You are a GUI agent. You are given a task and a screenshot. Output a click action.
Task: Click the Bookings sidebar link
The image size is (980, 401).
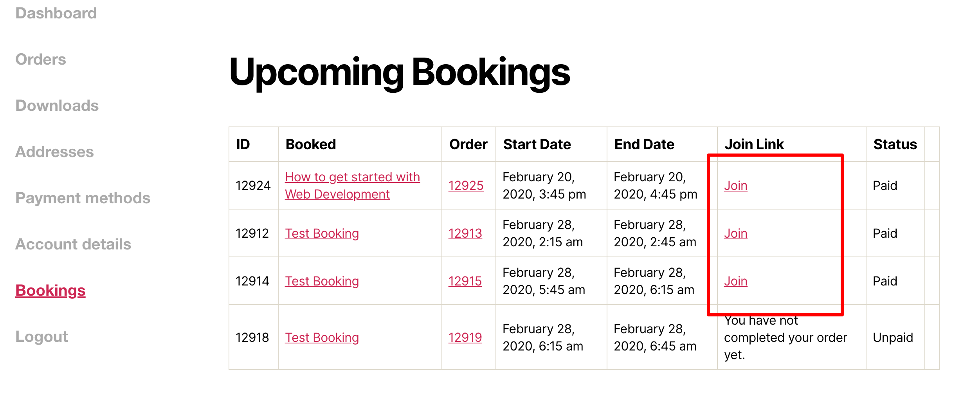50,291
